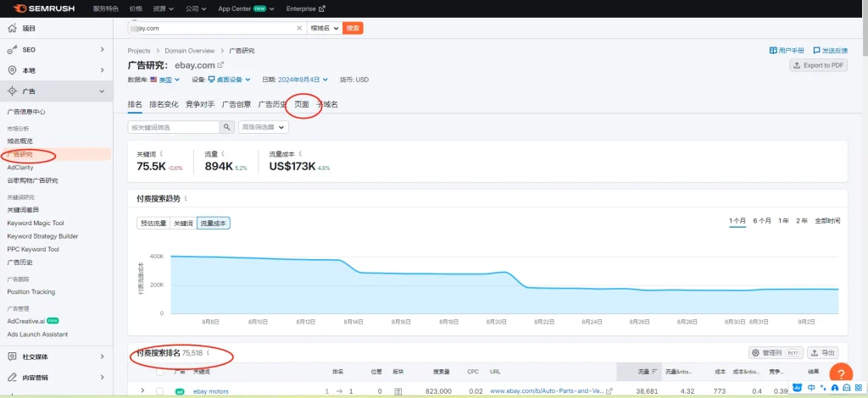Click the home icon beside 项目
Image resolution: width=868 pixels, height=398 pixels.
point(12,28)
